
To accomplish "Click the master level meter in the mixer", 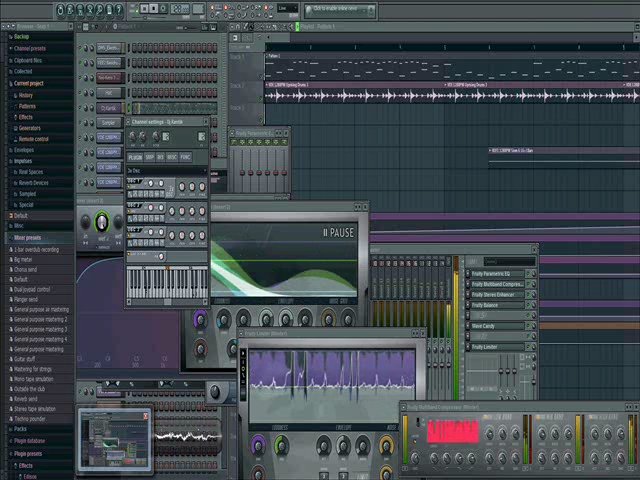I will 456,329.
